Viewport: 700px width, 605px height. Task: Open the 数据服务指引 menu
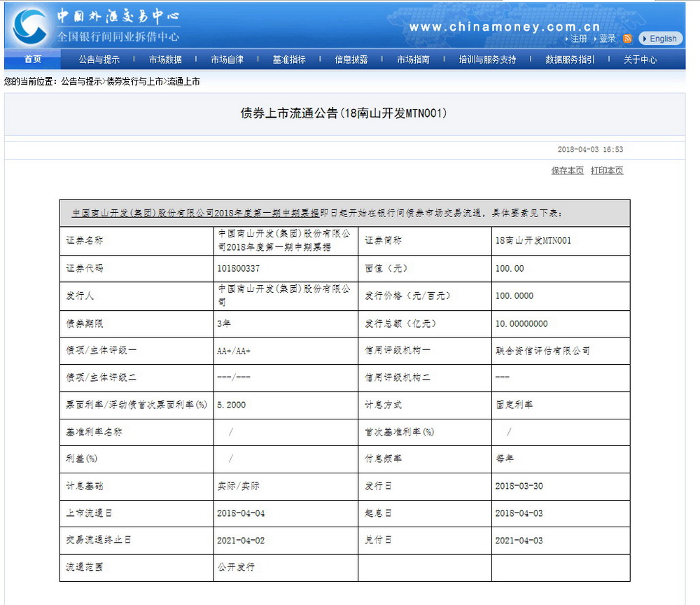(x=570, y=60)
